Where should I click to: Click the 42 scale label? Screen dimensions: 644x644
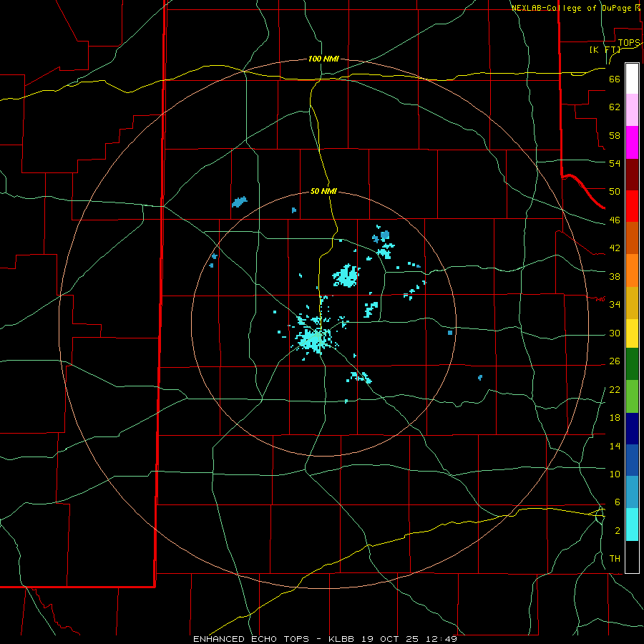[x=615, y=248]
